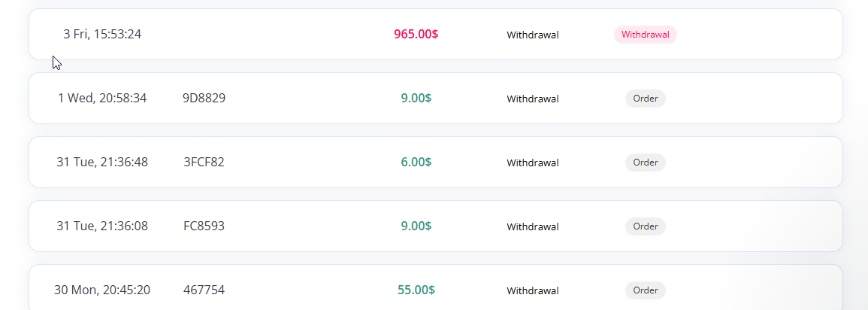868x310 pixels.
Task: Open the 3 Fri, 15:53:24 transaction row
Action: coord(436,35)
